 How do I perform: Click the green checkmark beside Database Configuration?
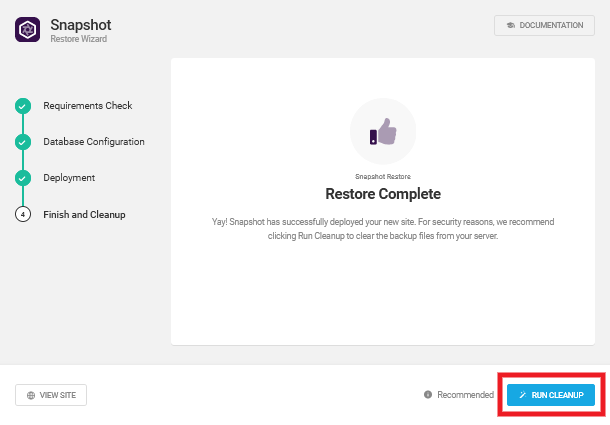coord(23,142)
